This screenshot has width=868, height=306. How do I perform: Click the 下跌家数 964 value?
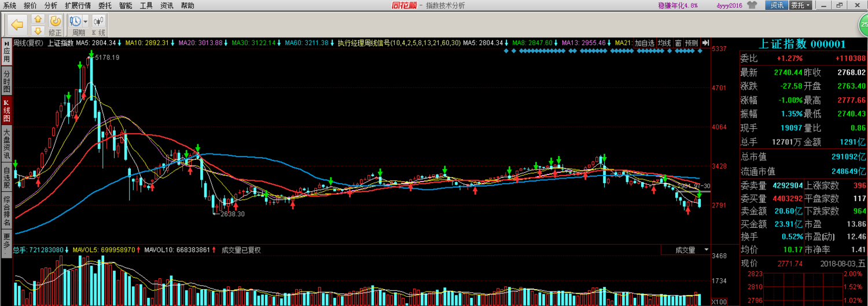click(x=859, y=211)
